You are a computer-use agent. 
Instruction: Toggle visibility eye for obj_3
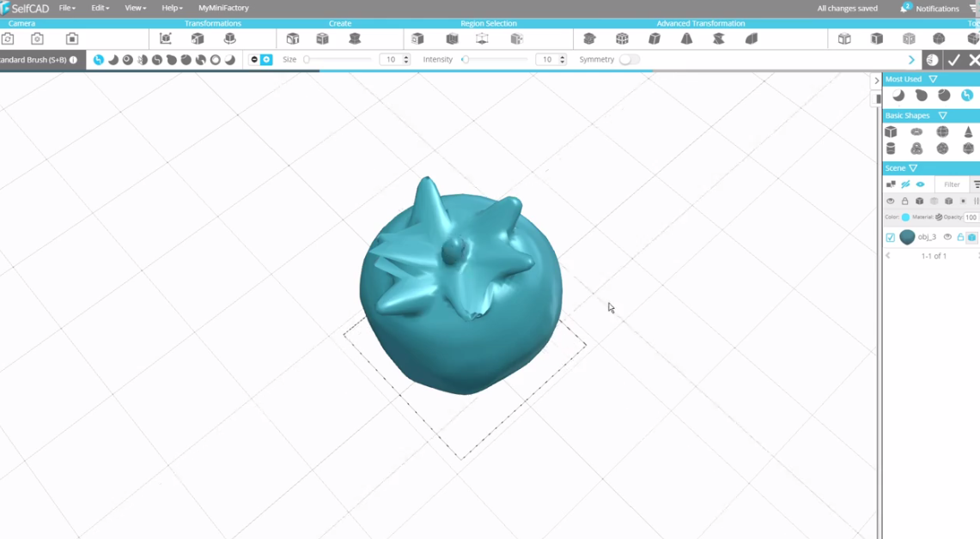[x=947, y=238]
